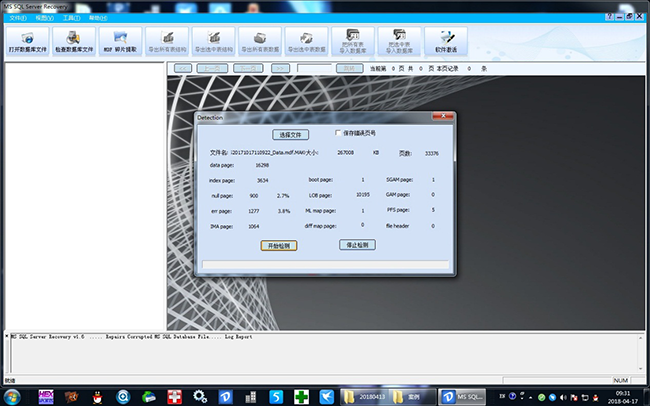Open the HEX editor taskbar icon
This screenshot has height=406, width=650.
coord(46,397)
